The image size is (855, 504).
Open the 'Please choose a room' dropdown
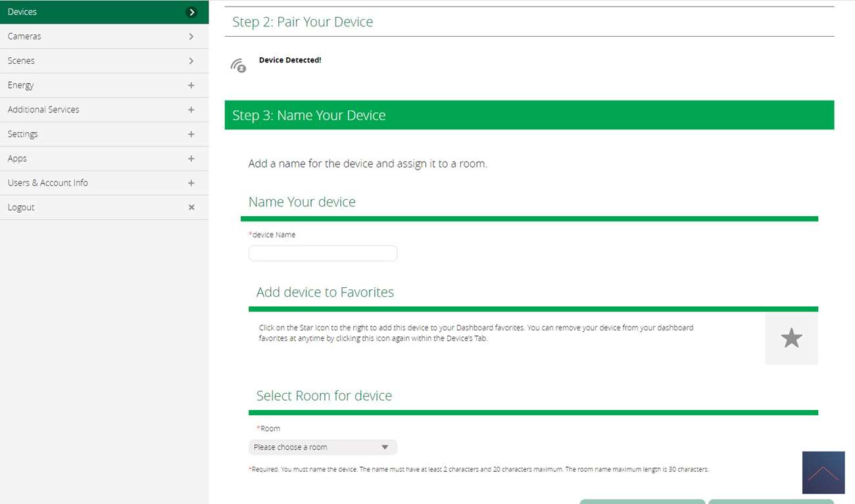323,447
